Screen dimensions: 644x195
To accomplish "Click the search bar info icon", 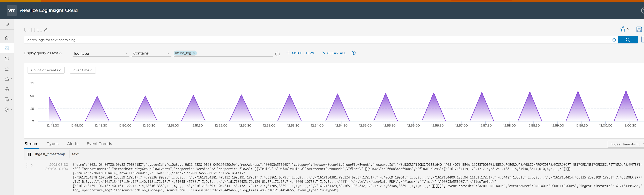I will (614, 40).
